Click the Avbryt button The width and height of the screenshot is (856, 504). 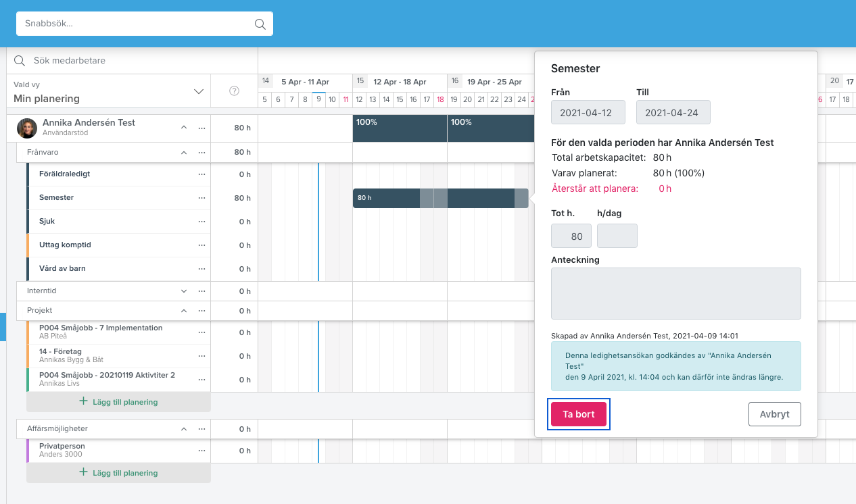click(x=775, y=414)
